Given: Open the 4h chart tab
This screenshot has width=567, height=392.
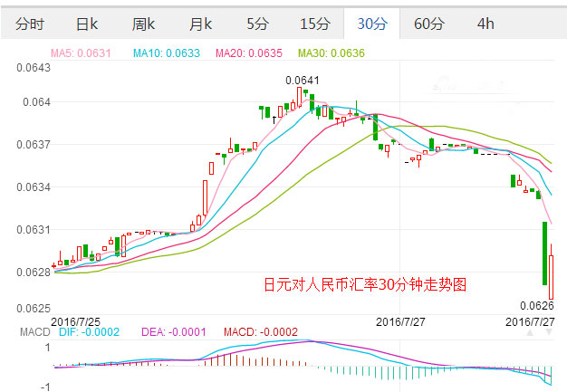Looking at the screenshot, I should [x=485, y=24].
